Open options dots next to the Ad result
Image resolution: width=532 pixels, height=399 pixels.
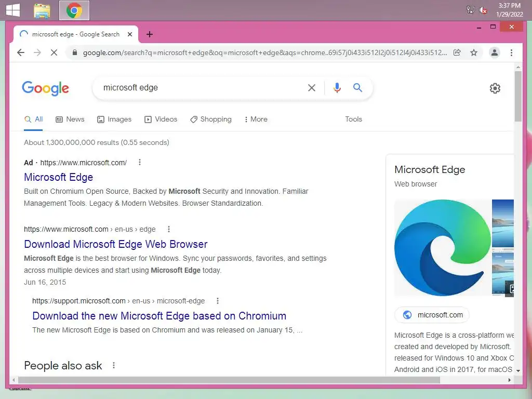point(139,162)
